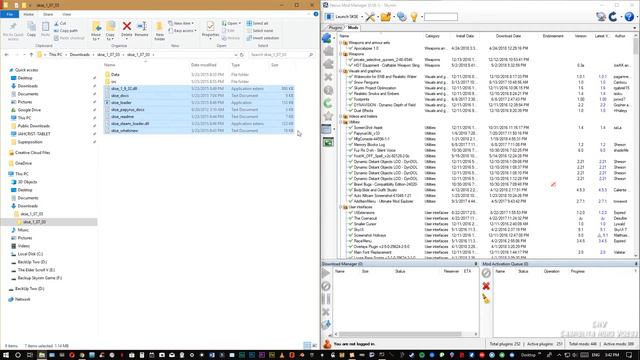This screenshot has width=640, height=360.
Task: Toggle the checkmark for Apocalypse 1.0 mod
Action: [350, 48]
